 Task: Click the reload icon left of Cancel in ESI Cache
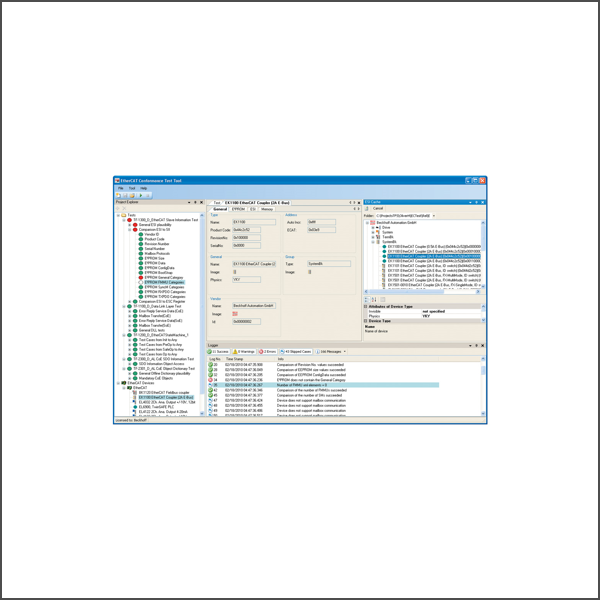pyautogui.click(x=367, y=209)
